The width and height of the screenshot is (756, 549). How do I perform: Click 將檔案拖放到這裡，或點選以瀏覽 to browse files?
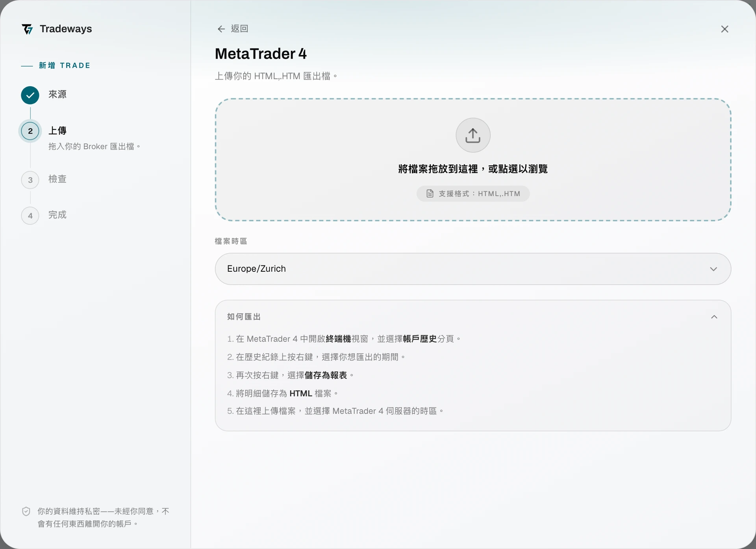pos(473,169)
